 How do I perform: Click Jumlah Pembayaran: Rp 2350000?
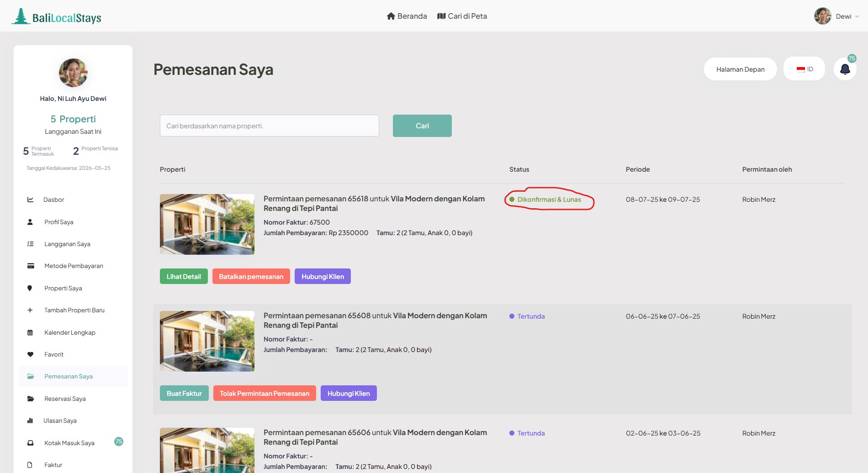316,233
